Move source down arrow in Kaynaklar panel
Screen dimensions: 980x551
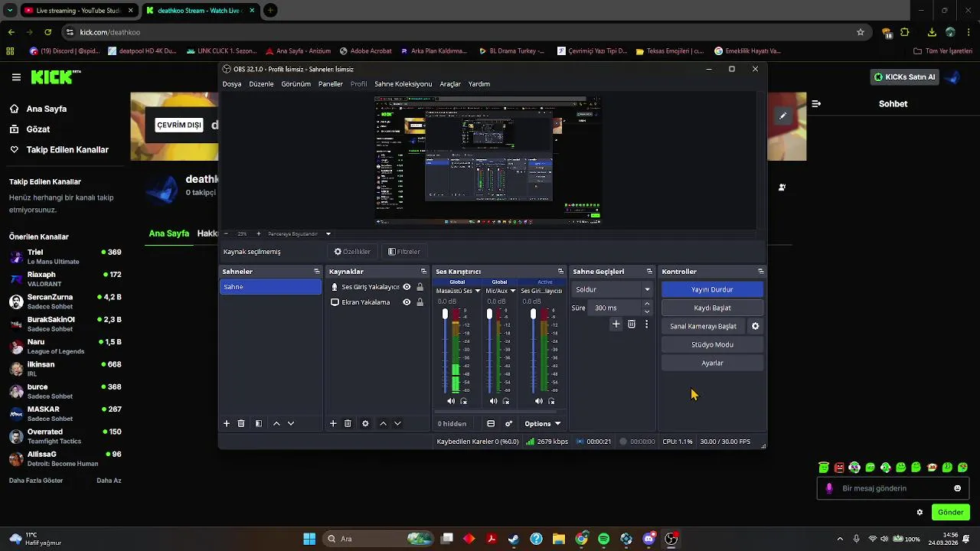(397, 423)
